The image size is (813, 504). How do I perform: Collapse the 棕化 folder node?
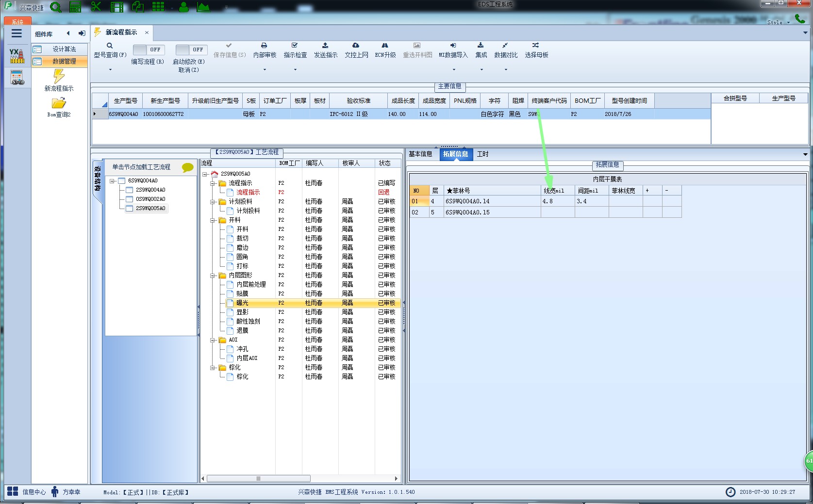pyautogui.click(x=213, y=368)
